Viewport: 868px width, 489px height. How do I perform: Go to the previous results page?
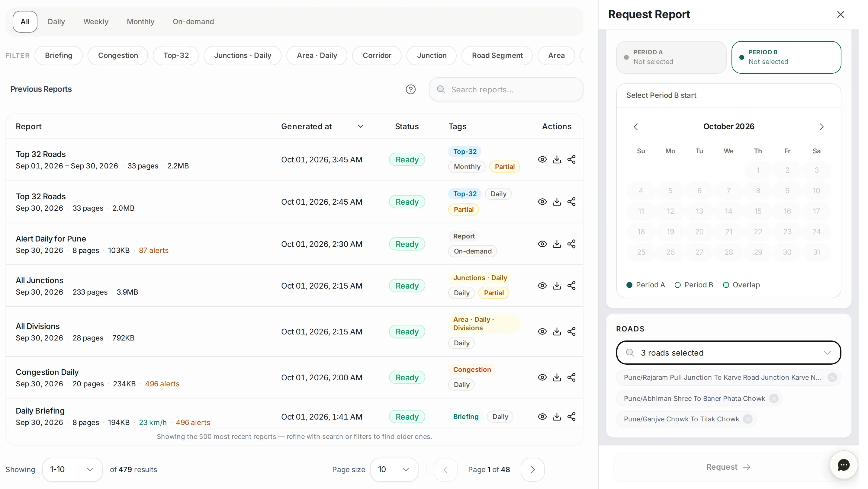tap(445, 469)
